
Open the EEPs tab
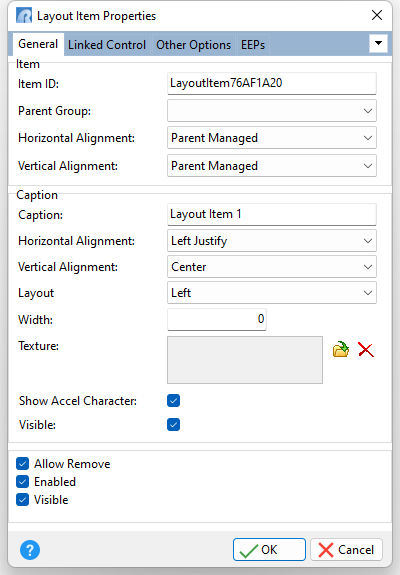click(x=253, y=45)
